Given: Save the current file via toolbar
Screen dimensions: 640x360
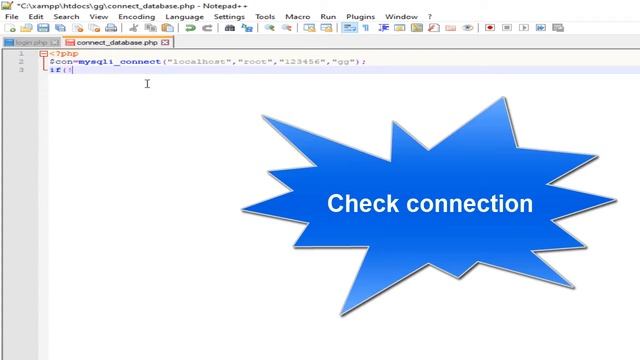Looking at the screenshot, I should [x=43, y=28].
